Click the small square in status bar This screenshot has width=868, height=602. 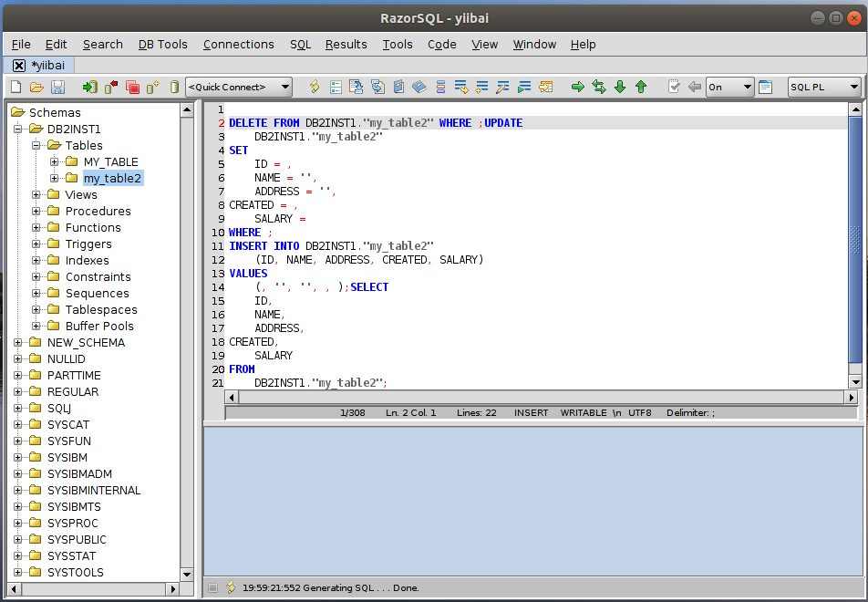click(x=212, y=588)
